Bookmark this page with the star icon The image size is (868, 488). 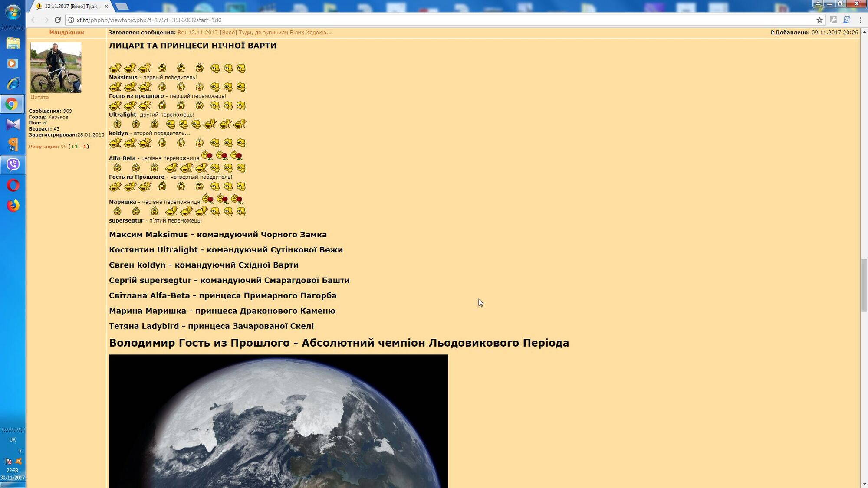[819, 20]
